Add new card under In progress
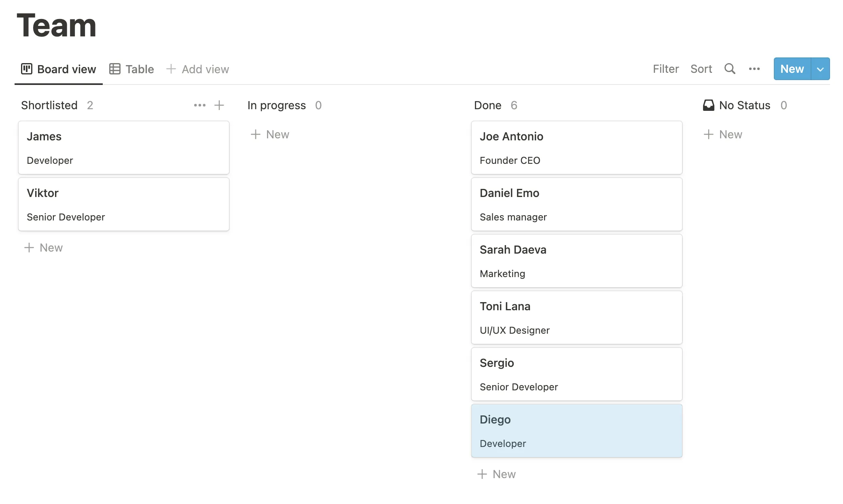This screenshot has width=843, height=504. click(270, 134)
